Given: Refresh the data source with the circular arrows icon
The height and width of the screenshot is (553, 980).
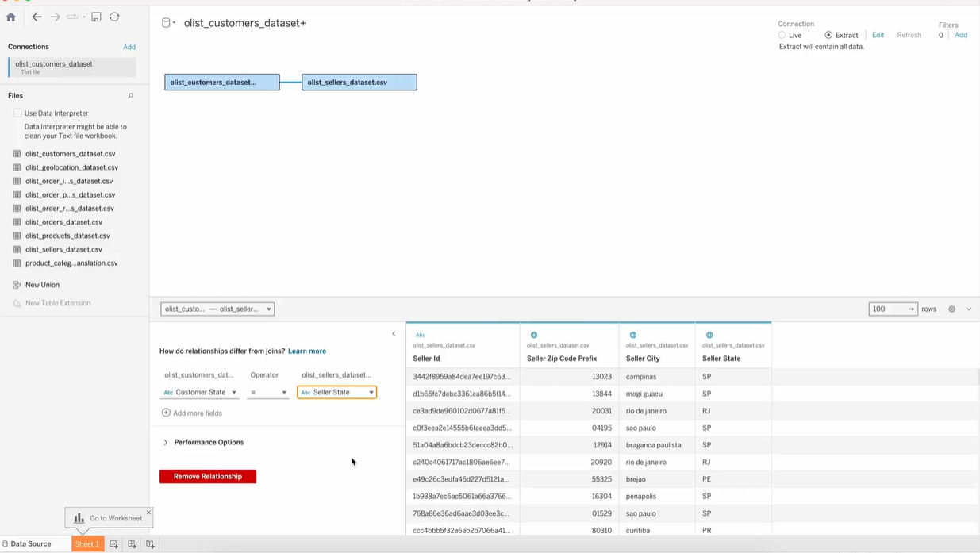Looking at the screenshot, I should tap(114, 17).
